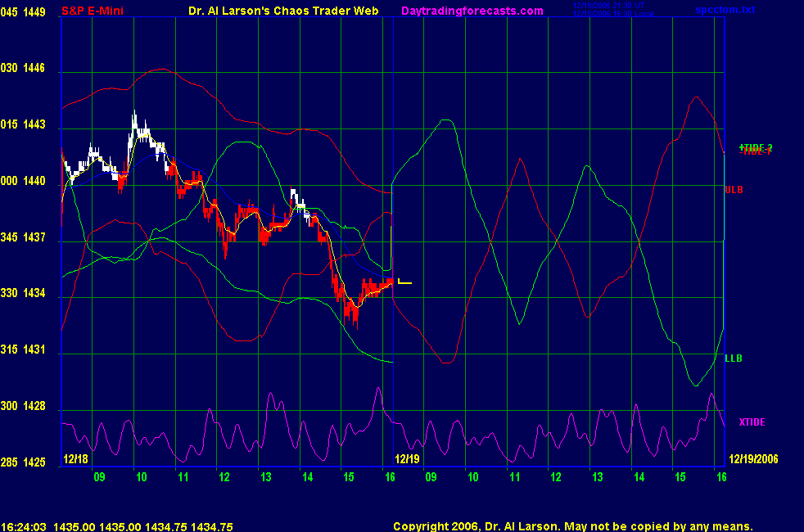
Task: Click the 12/19 session date label inside chart
Action: [407, 458]
